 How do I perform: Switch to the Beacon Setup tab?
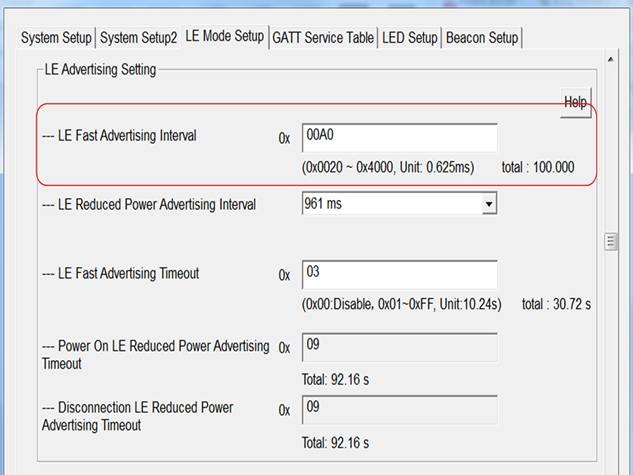coord(482,38)
